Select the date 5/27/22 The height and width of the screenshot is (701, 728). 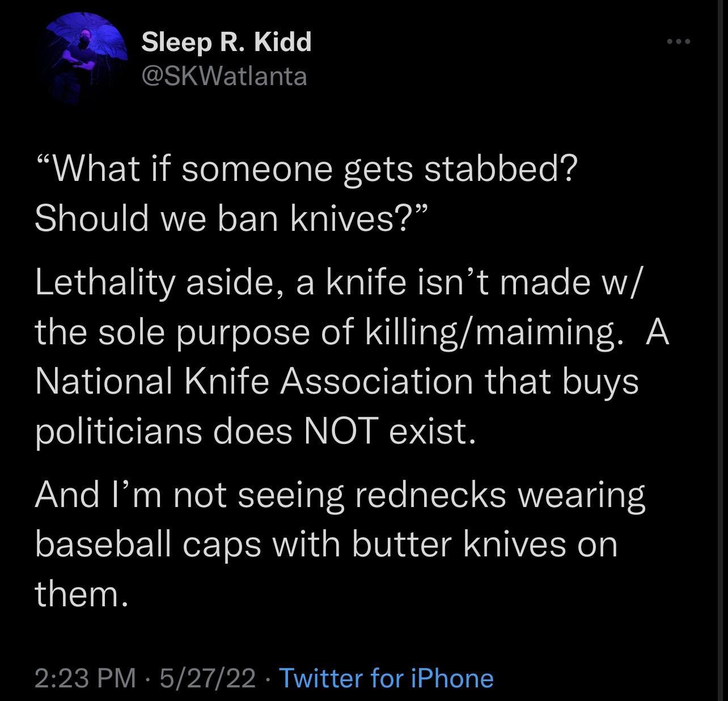coord(208,677)
